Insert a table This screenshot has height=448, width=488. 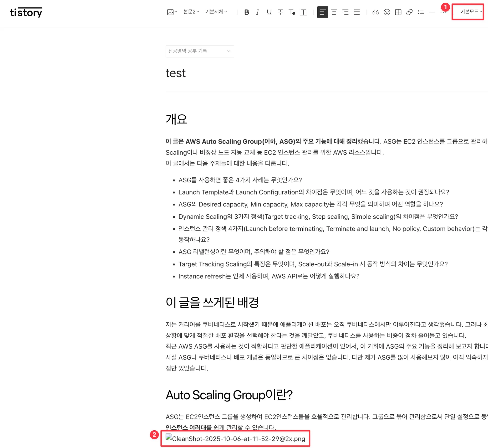tap(398, 12)
